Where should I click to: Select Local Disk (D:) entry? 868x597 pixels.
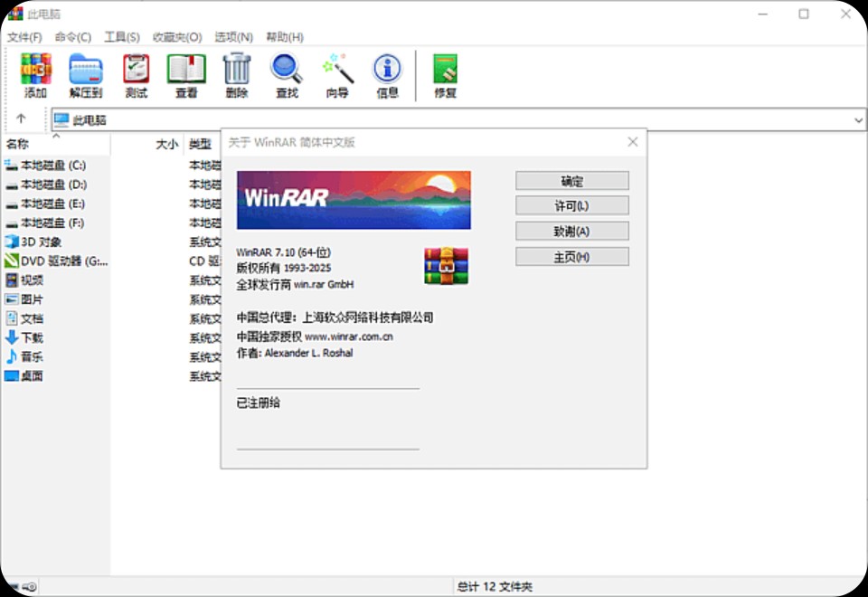click(46, 185)
